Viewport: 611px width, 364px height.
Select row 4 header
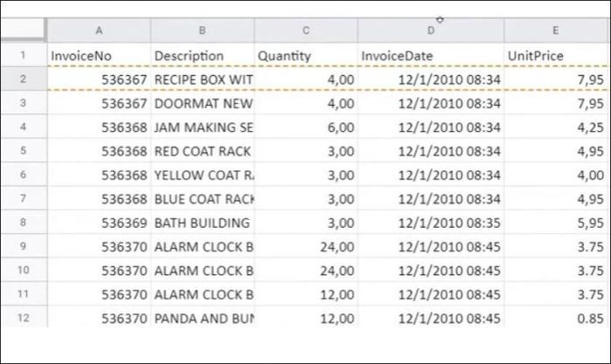pos(24,127)
